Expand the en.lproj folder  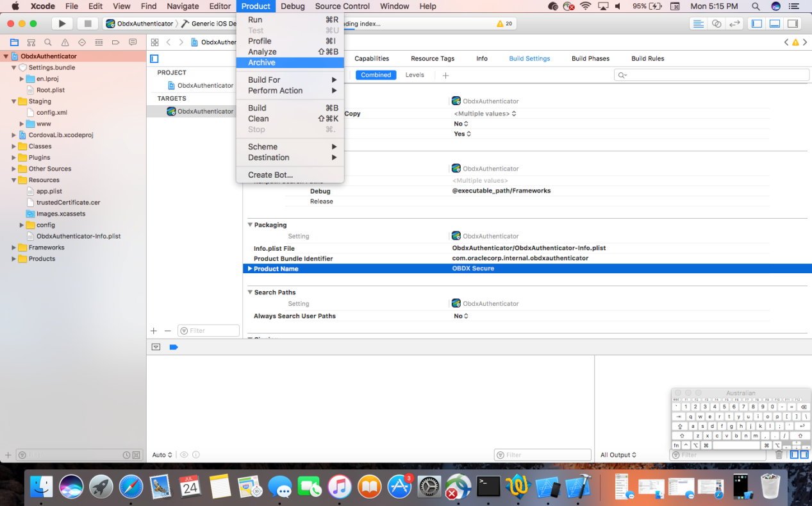22,79
